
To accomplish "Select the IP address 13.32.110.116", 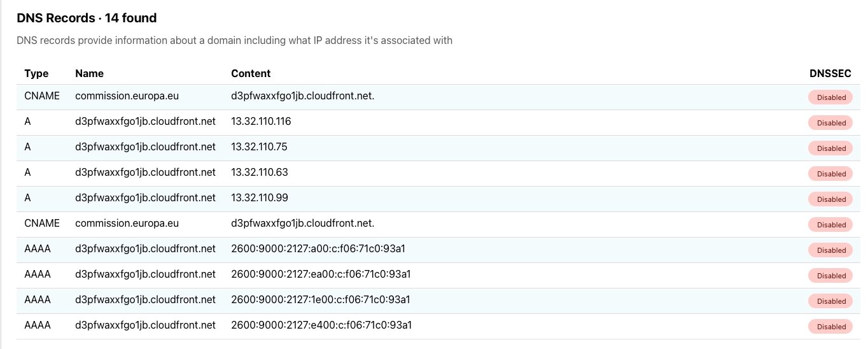I will click(x=261, y=121).
